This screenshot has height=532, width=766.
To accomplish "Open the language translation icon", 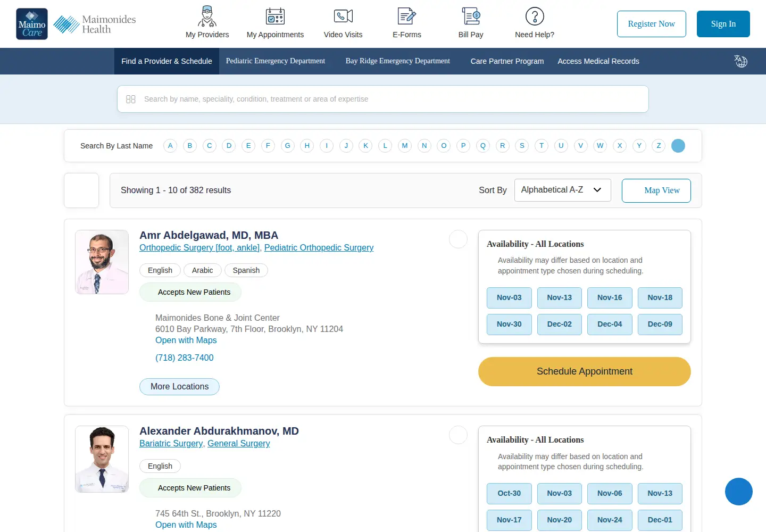I will coord(740,61).
